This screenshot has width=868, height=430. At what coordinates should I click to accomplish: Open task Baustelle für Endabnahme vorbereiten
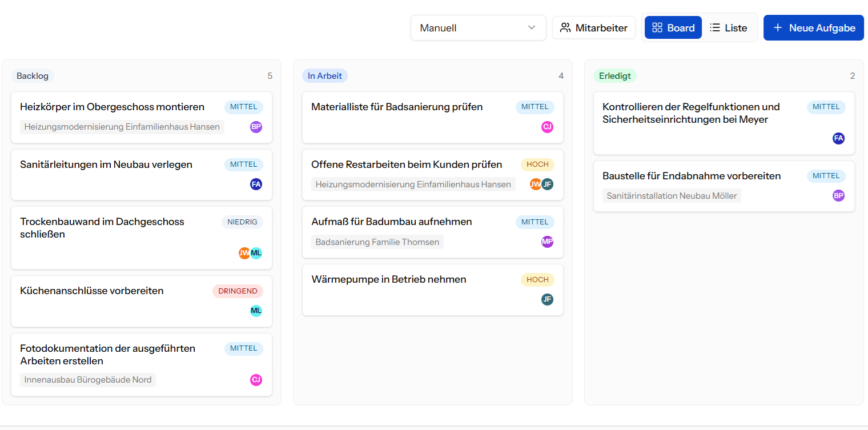click(x=692, y=176)
